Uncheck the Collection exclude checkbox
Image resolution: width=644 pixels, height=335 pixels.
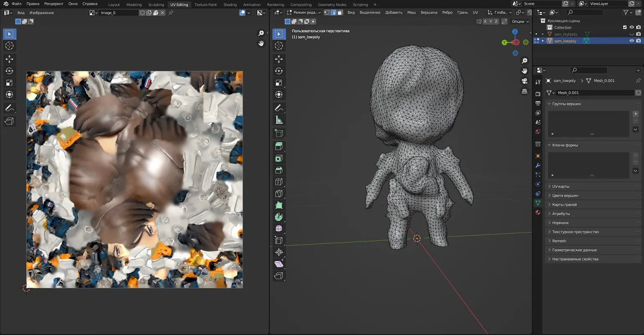click(625, 27)
